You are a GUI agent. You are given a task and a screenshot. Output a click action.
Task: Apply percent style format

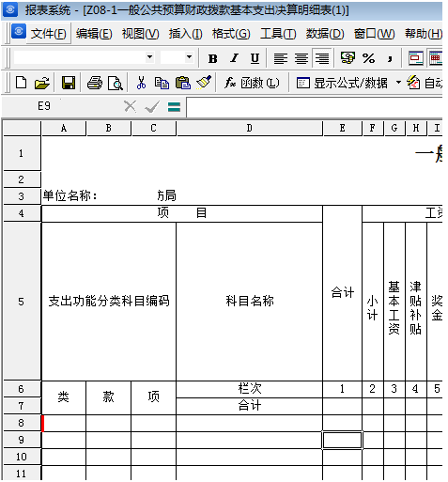(x=368, y=58)
